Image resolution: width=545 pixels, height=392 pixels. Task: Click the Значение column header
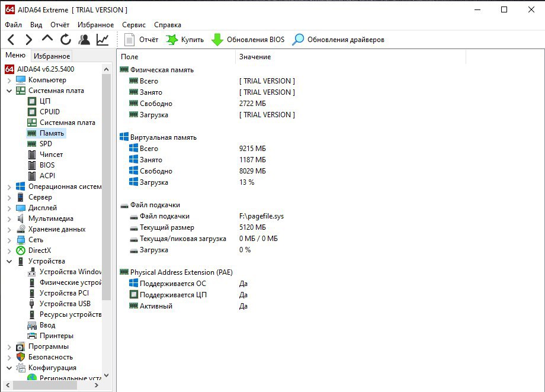[x=350, y=57]
